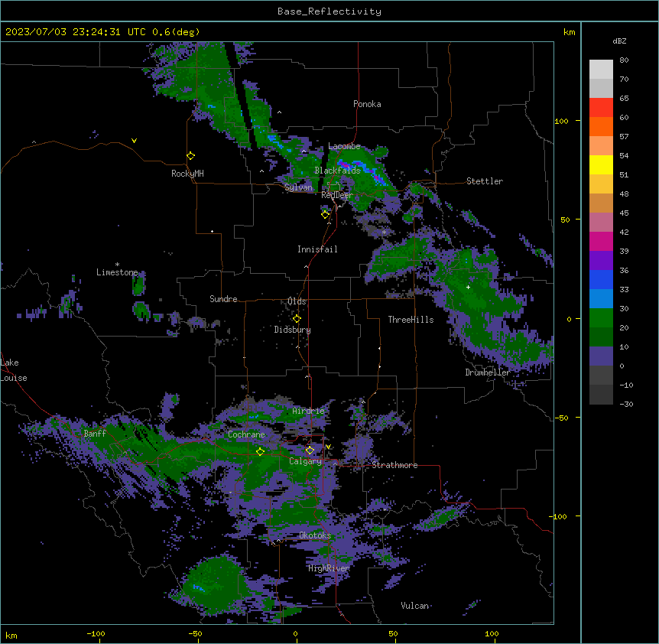Click the Strathmore city label

pos(394,465)
